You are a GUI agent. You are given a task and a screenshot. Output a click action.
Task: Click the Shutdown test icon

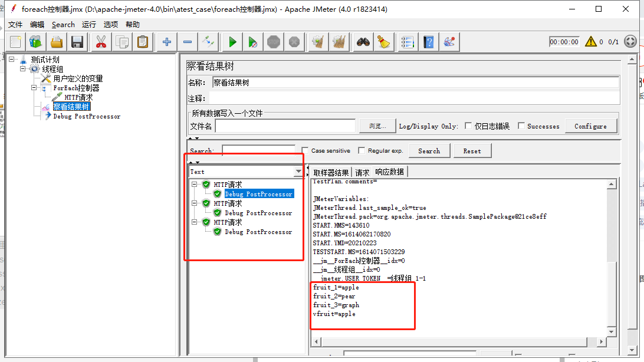tap(294, 42)
